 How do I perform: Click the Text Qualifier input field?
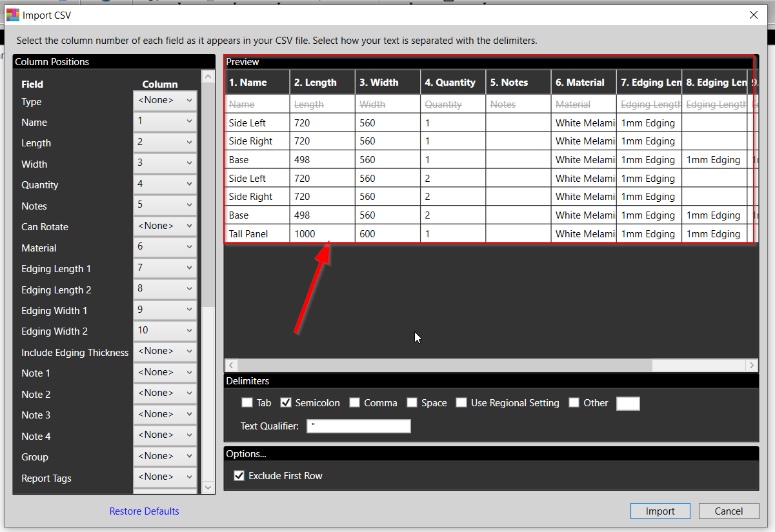click(x=358, y=426)
